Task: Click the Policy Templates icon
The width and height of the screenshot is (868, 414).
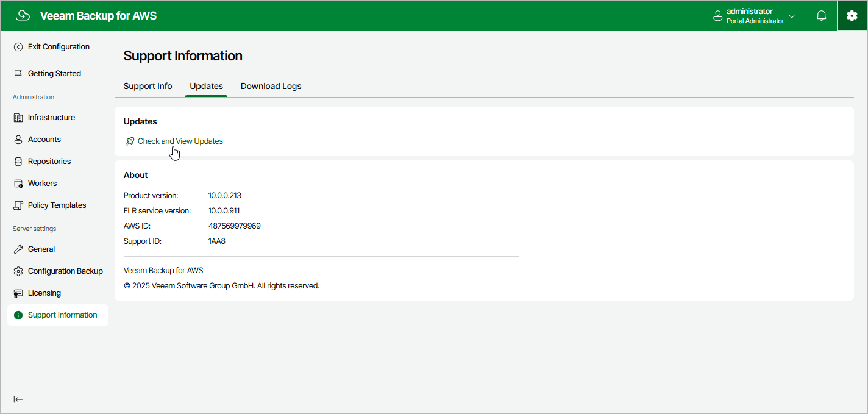Action: 18,205
